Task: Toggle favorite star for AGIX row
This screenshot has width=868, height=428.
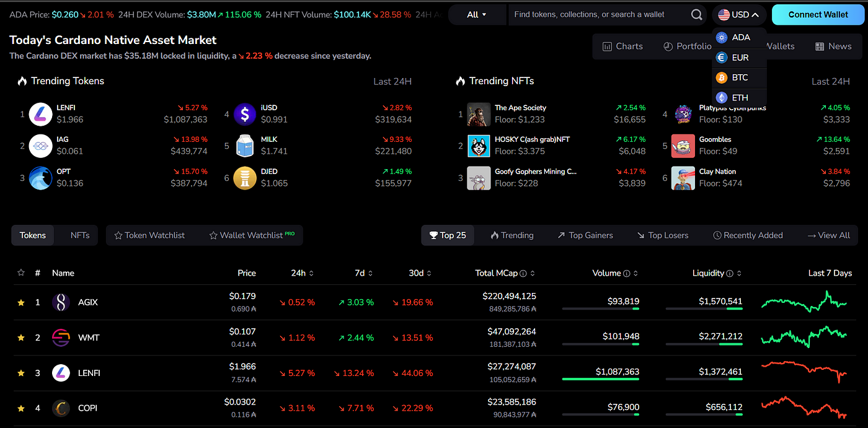Action: click(21, 302)
